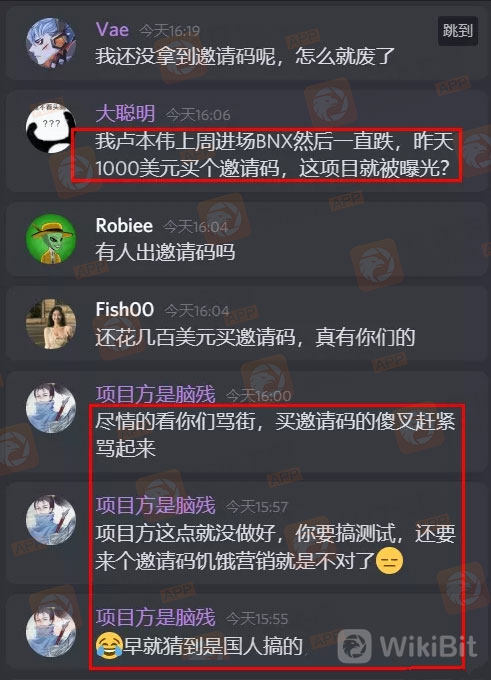Screen dimensions: 491x680
Task: Open Vae's avatar picture
Action: [x=51, y=42]
